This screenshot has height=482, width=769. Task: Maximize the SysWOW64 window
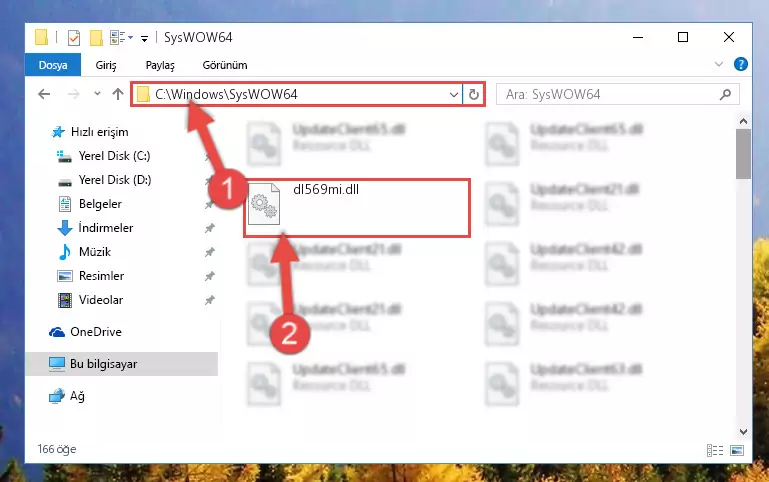point(683,37)
